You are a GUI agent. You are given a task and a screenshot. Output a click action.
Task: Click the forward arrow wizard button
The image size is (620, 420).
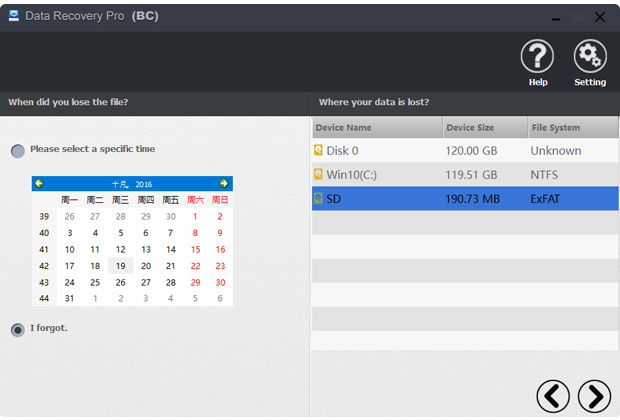(x=594, y=396)
